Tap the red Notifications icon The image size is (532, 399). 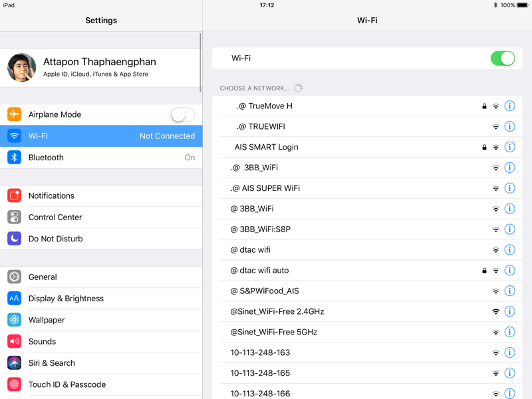pos(15,196)
